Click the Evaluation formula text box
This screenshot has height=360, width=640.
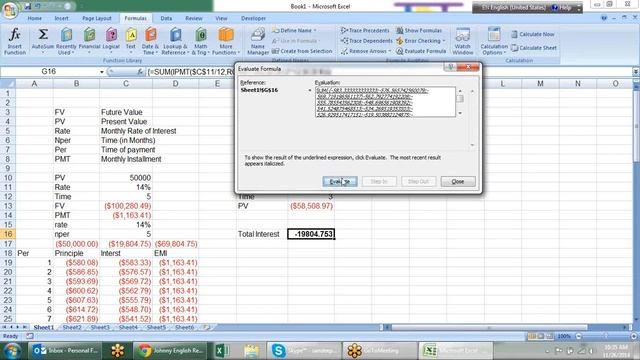[x=385, y=102]
